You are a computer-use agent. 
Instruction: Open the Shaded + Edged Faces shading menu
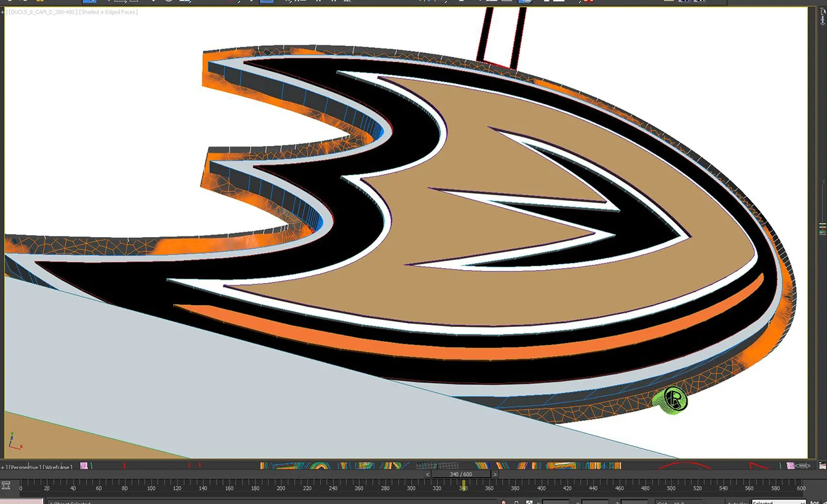(109, 12)
